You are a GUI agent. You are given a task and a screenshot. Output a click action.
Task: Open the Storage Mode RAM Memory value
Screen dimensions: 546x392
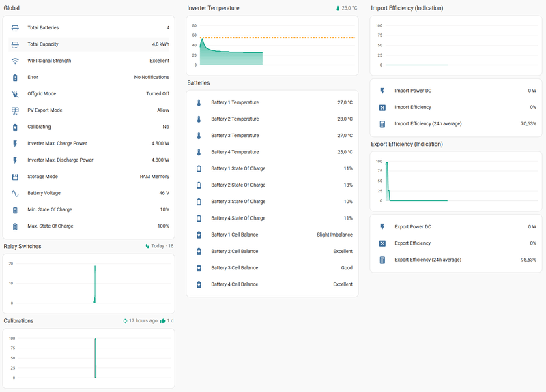coord(154,177)
